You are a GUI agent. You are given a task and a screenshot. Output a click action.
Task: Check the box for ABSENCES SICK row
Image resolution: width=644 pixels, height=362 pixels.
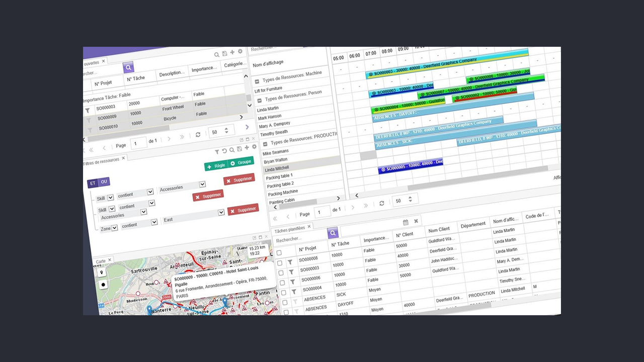tap(285, 303)
